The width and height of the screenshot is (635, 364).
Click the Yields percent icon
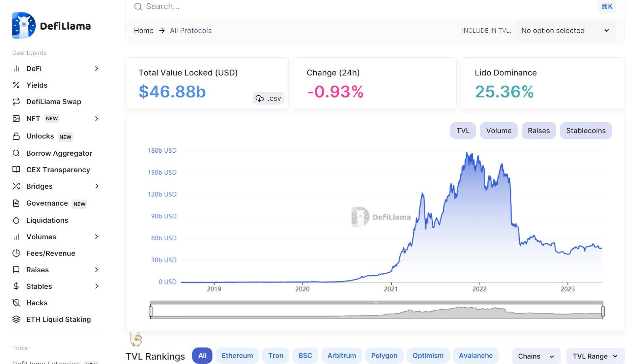16,85
